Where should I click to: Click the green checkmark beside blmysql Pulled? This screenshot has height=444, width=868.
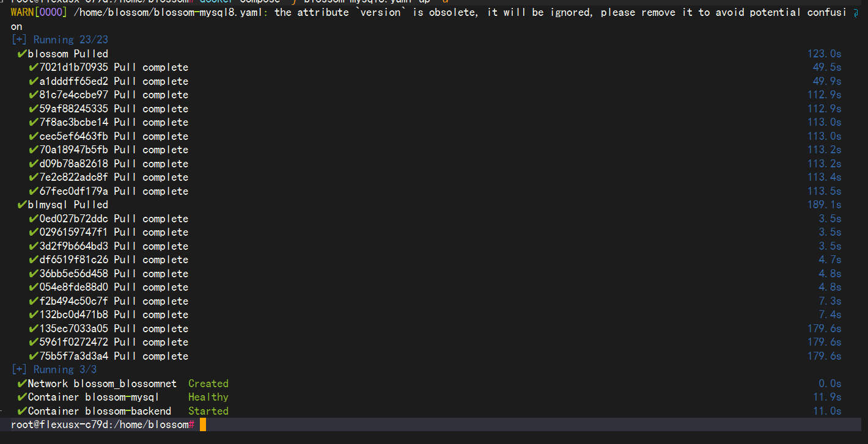click(22, 205)
